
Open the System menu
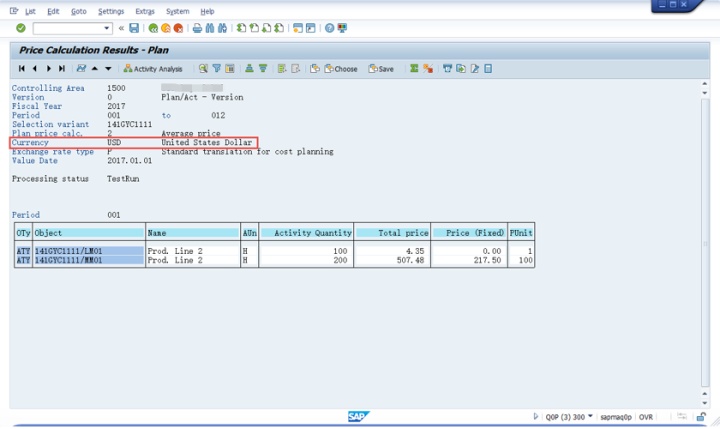177,11
